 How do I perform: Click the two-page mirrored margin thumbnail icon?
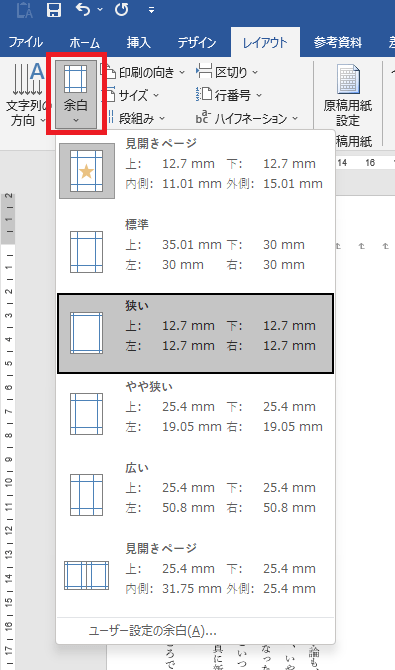pos(87,576)
